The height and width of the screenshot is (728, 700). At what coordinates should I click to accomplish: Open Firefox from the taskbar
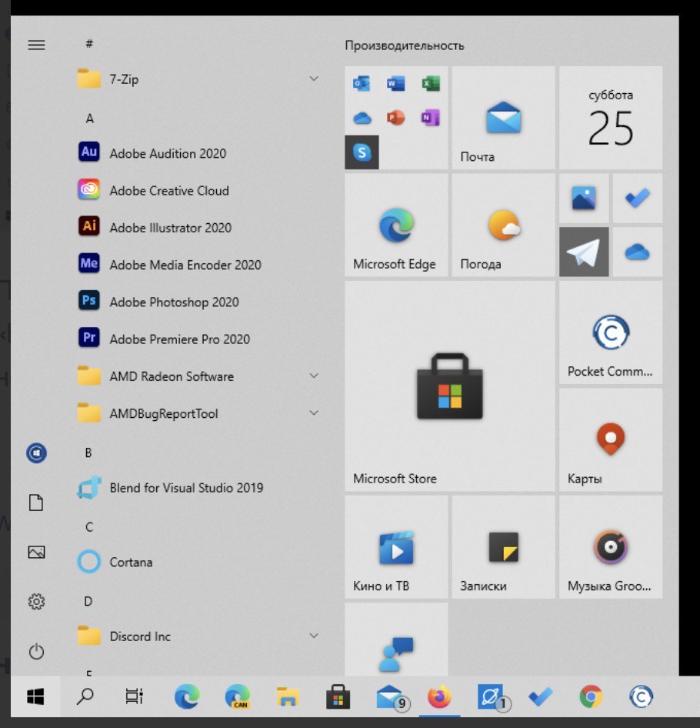point(439,696)
